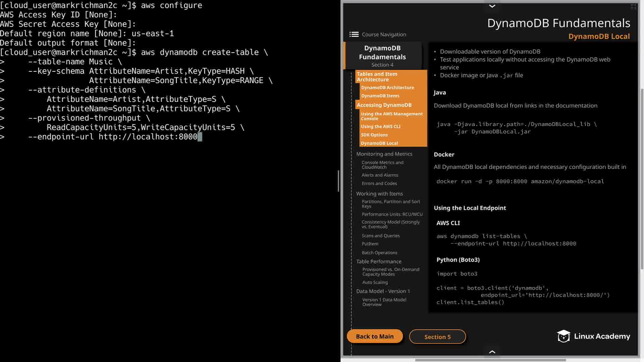Open the Auto Scaling lesson
Screen dimensions: 644x362
click(375, 282)
